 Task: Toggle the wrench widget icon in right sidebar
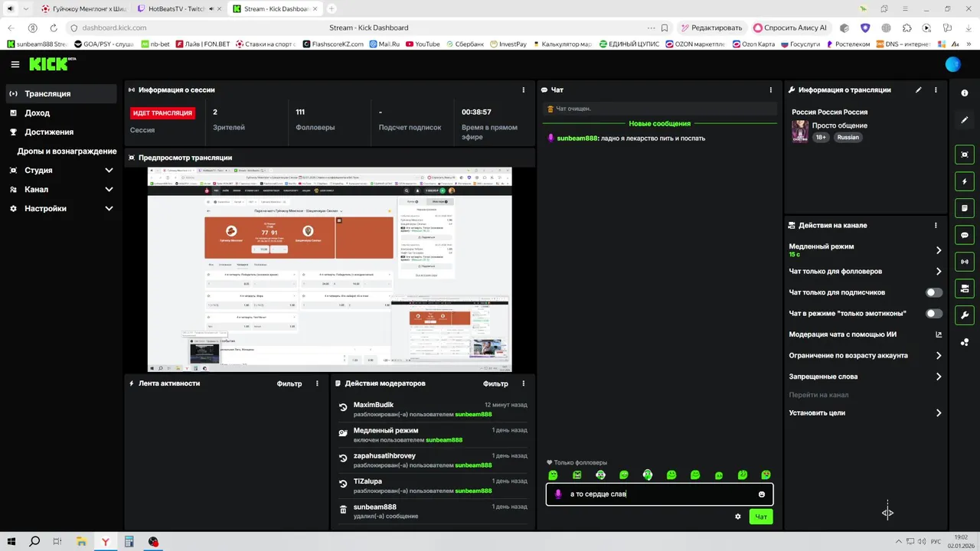(x=964, y=315)
